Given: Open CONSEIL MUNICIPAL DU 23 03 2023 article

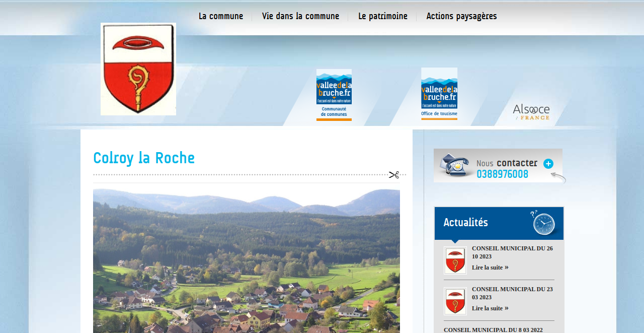Looking at the screenshot, I should click(512, 293).
